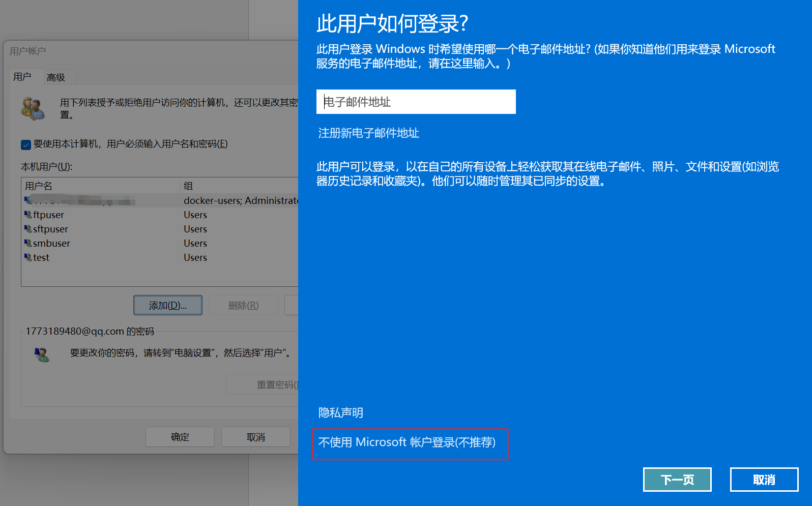The height and width of the screenshot is (506, 812).
Task: Select the ftpuser row
Action: pyautogui.click(x=160, y=215)
